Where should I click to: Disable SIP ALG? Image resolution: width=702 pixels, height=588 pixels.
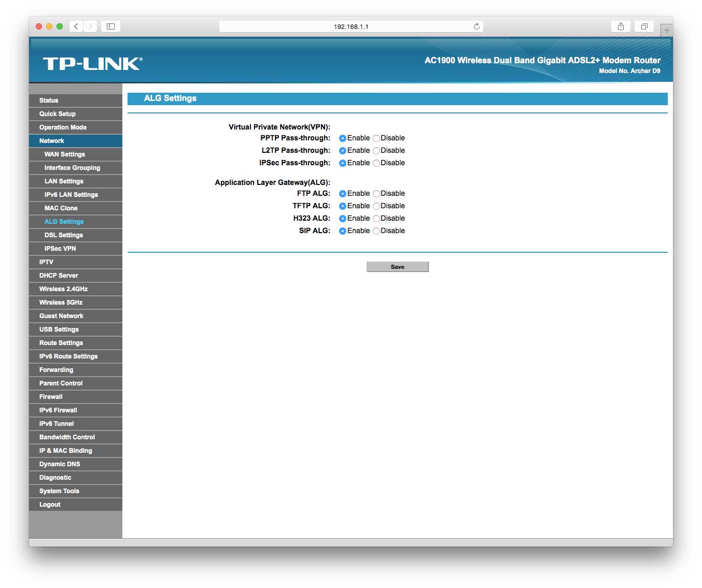pos(376,231)
